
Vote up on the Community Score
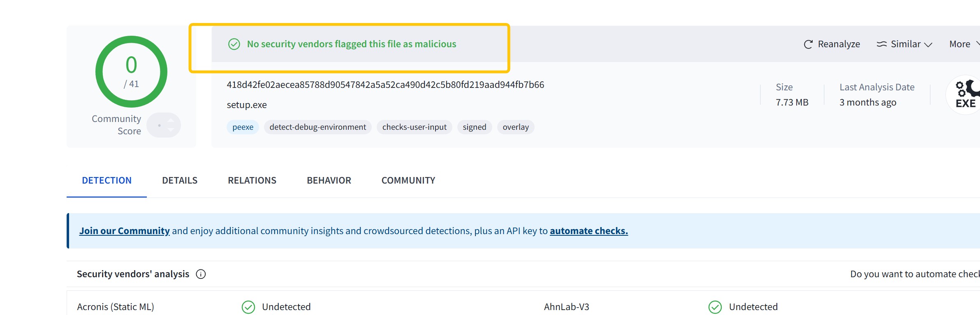point(171,120)
